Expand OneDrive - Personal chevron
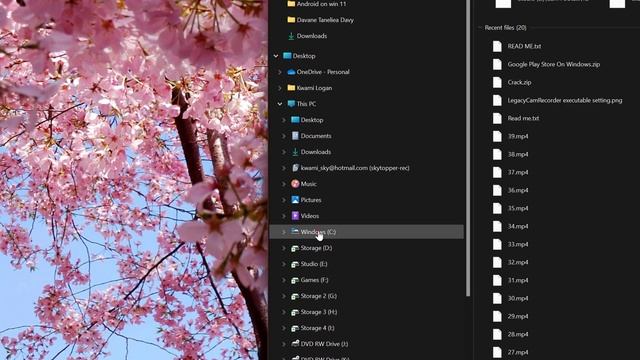This screenshot has height=360, width=640. (280, 72)
